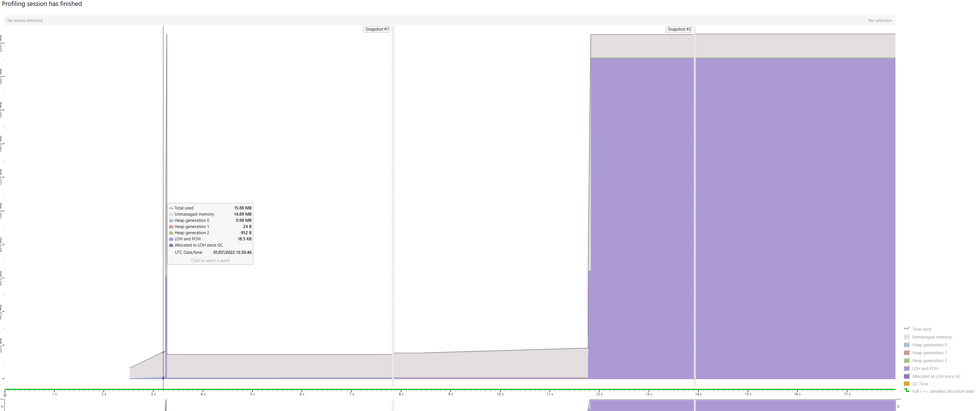
Task: Click the Heap generation 0 legend icon
Action: coord(907,345)
